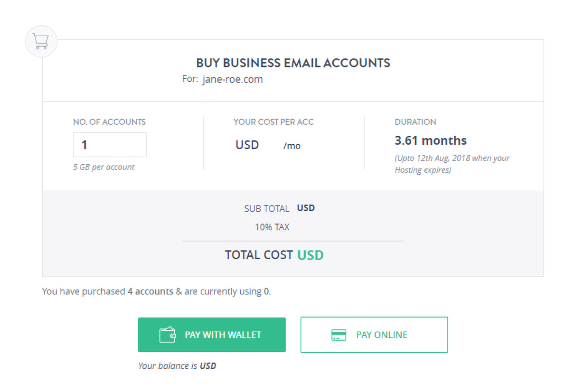
Task: Click the No. of Accounts label
Action: click(x=109, y=122)
